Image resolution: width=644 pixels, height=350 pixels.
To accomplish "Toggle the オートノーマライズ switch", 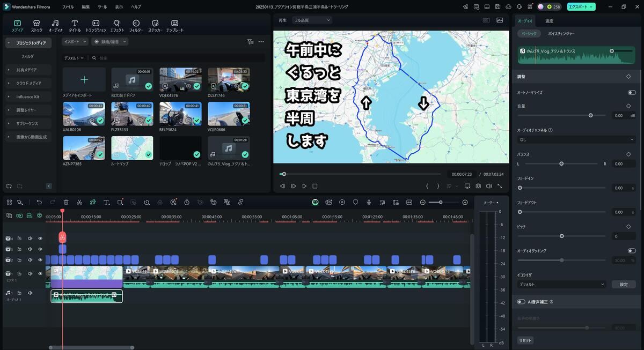I will pyautogui.click(x=632, y=92).
